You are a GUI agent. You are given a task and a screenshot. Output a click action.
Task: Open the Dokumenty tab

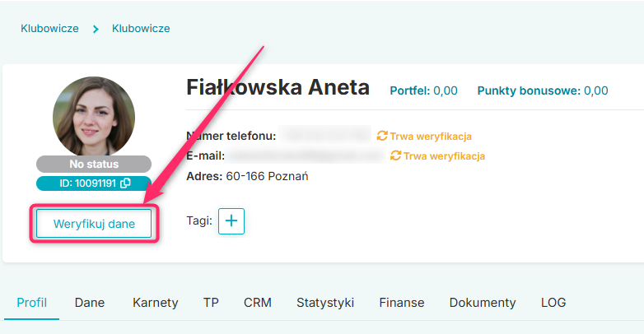[x=483, y=303]
